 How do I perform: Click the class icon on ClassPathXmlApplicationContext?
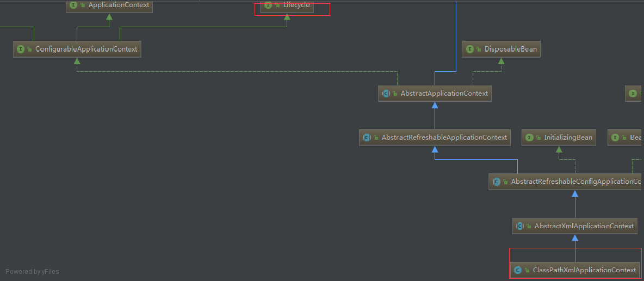tap(517, 270)
